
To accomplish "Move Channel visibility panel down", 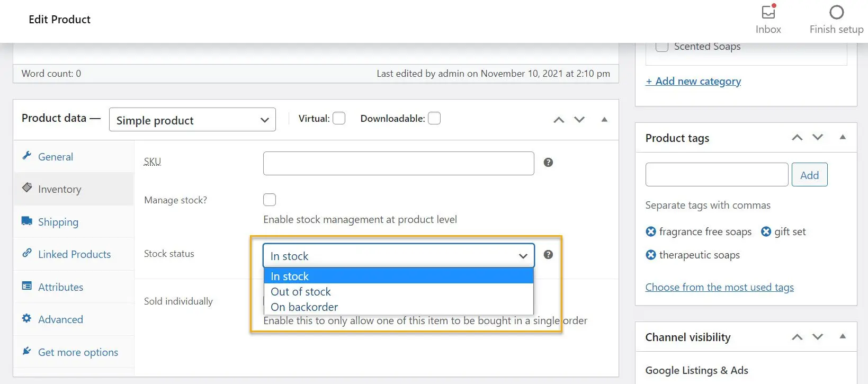I will [818, 337].
